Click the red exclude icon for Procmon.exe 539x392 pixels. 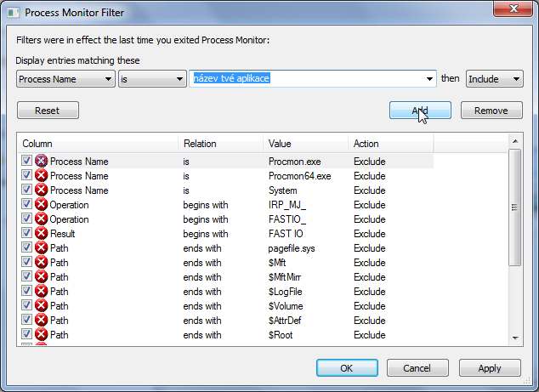[41, 161]
